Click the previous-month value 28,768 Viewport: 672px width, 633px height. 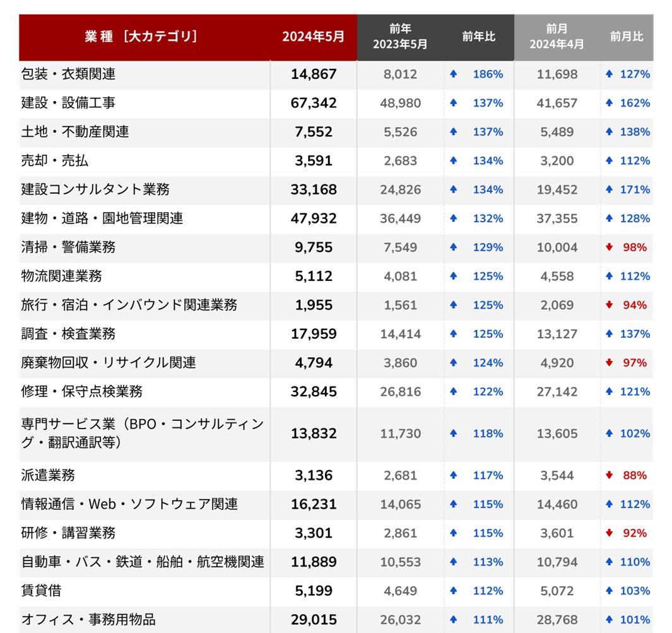coord(557,620)
